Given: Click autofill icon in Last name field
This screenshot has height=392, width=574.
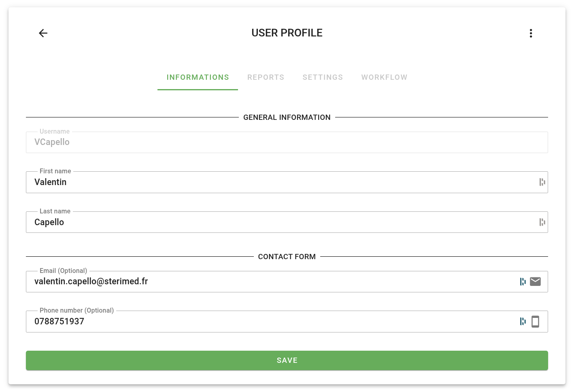Looking at the screenshot, I should point(542,222).
